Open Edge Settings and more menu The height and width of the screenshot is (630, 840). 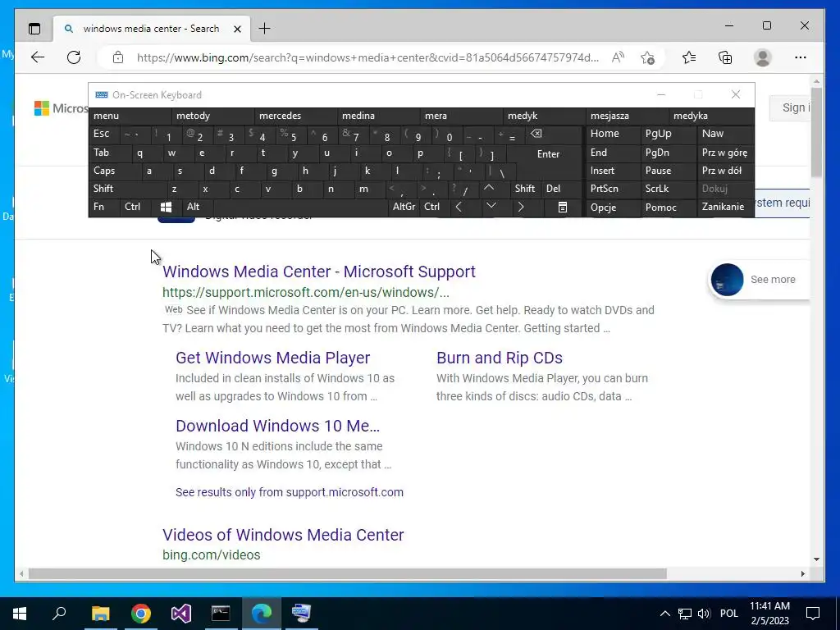click(801, 57)
